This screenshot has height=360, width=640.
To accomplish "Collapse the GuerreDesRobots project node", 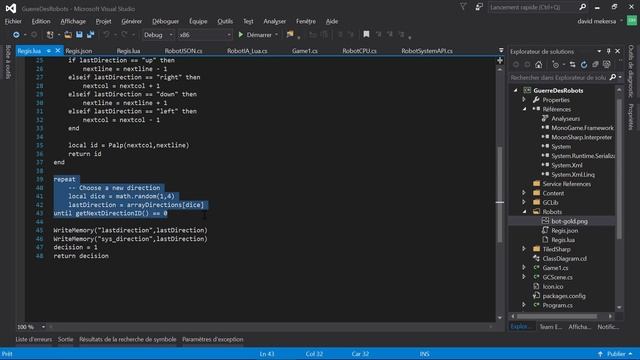I will click(x=516, y=90).
